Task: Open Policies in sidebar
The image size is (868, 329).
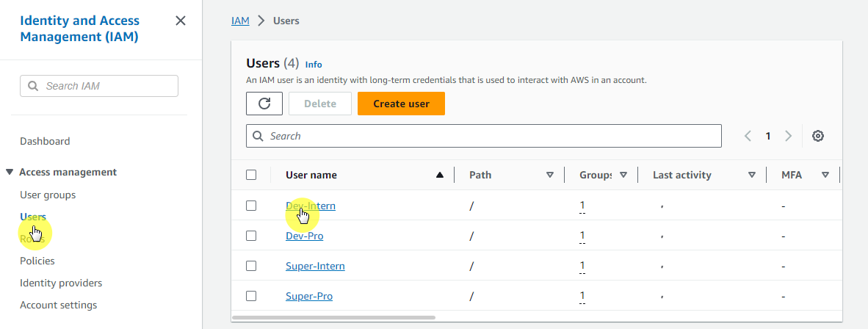Action: [37, 261]
